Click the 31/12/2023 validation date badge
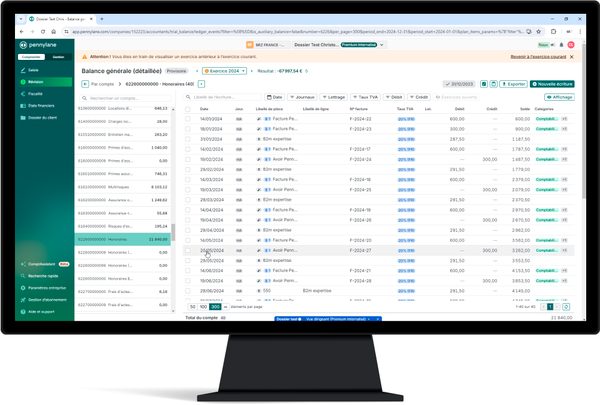Screen dimensions: 600x405 [x=459, y=84]
